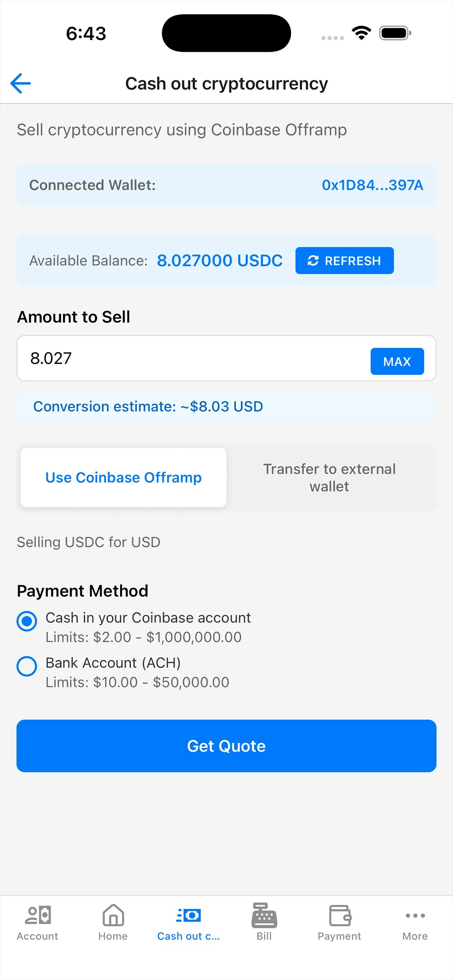Tap the Connected Wallet banner
Viewport: 453px width, 980px height.
tap(226, 185)
